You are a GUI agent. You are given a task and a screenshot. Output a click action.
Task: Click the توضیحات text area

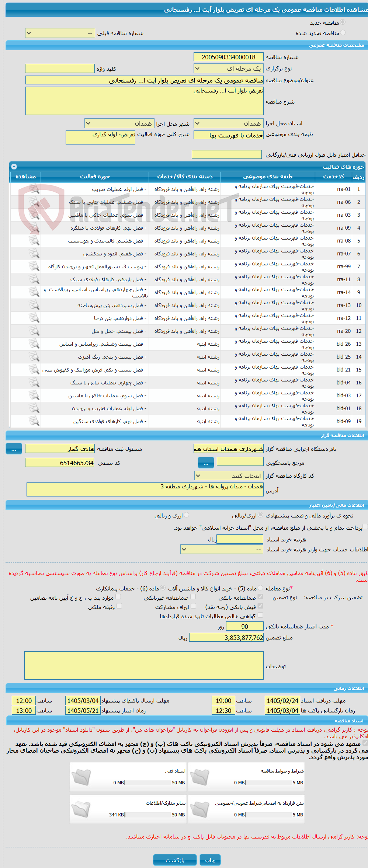(x=144, y=666)
